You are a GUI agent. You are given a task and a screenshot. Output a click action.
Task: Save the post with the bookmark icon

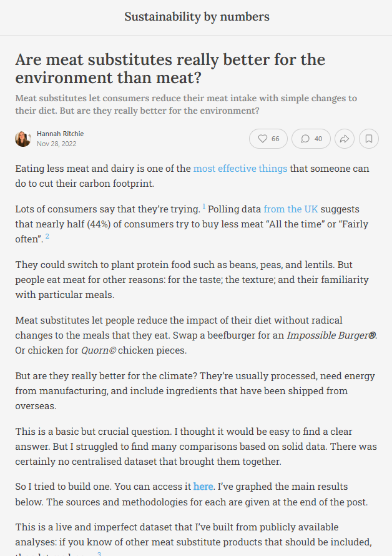click(x=369, y=139)
